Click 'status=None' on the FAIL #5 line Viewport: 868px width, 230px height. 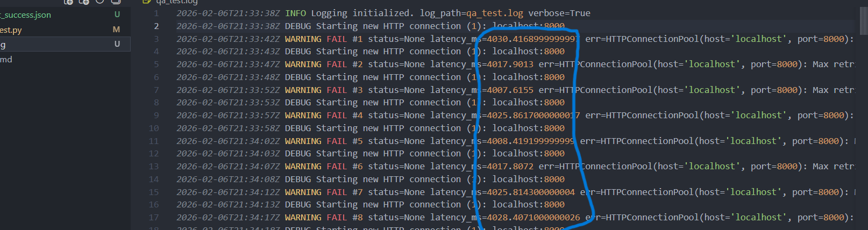click(396, 141)
